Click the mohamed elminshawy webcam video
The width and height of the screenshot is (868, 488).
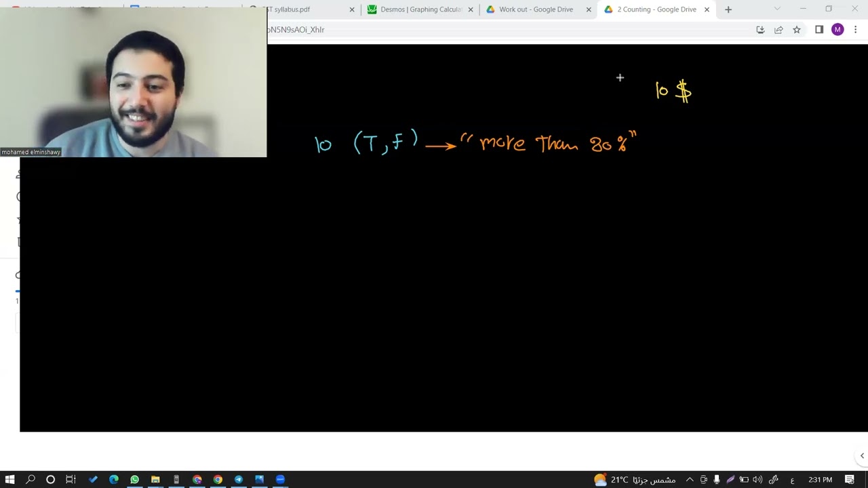pyautogui.click(x=134, y=83)
